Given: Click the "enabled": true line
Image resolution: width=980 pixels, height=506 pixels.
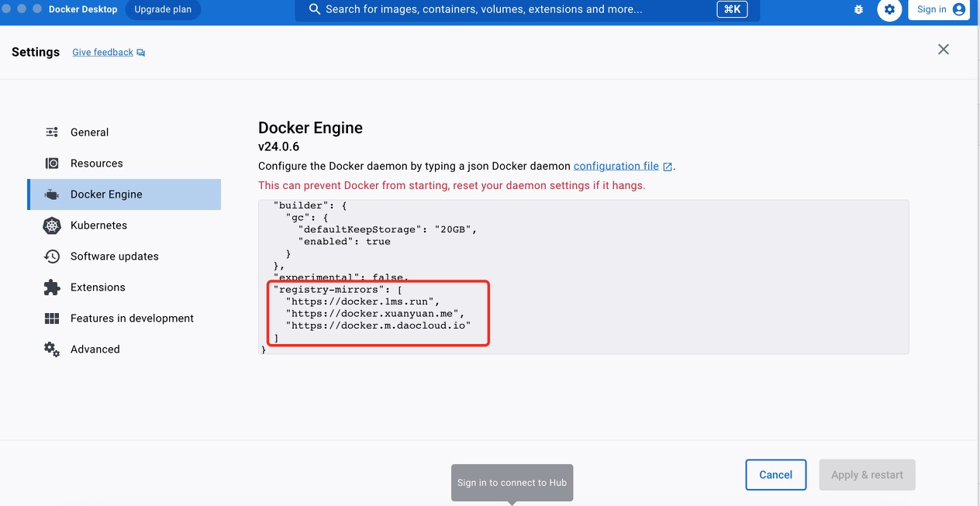Looking at the screenshot, I should coord(344,242).
